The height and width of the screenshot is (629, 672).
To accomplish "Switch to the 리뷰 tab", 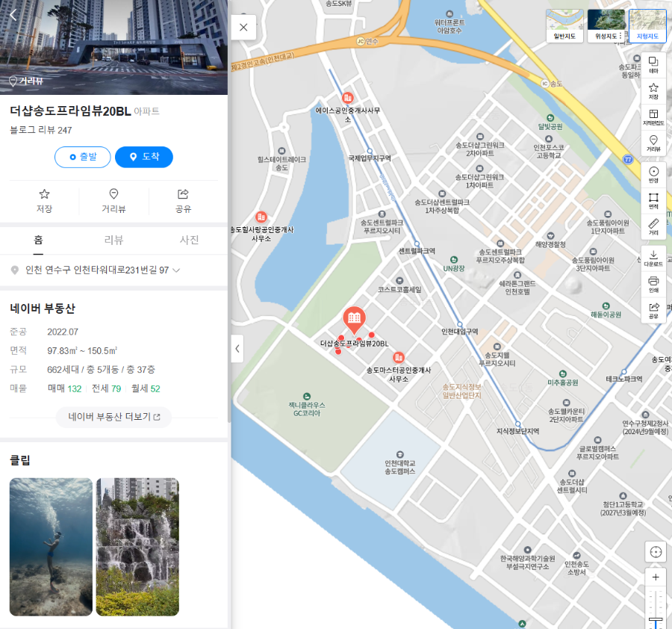I will [113, 240].
